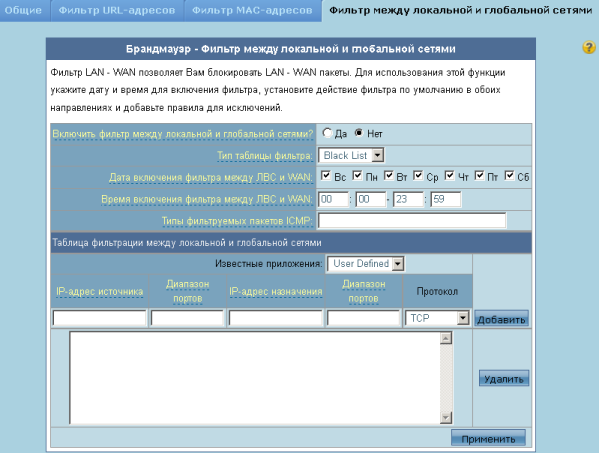599x453 pixels.
Task: Click the end hour field showing 23
Action: (x=408, y=199)
